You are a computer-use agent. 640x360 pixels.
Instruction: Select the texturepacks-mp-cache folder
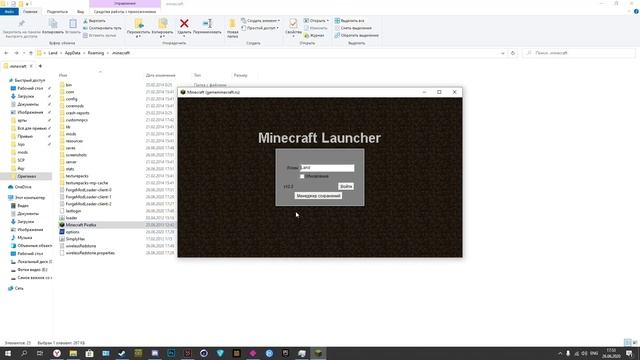[87, 183]
